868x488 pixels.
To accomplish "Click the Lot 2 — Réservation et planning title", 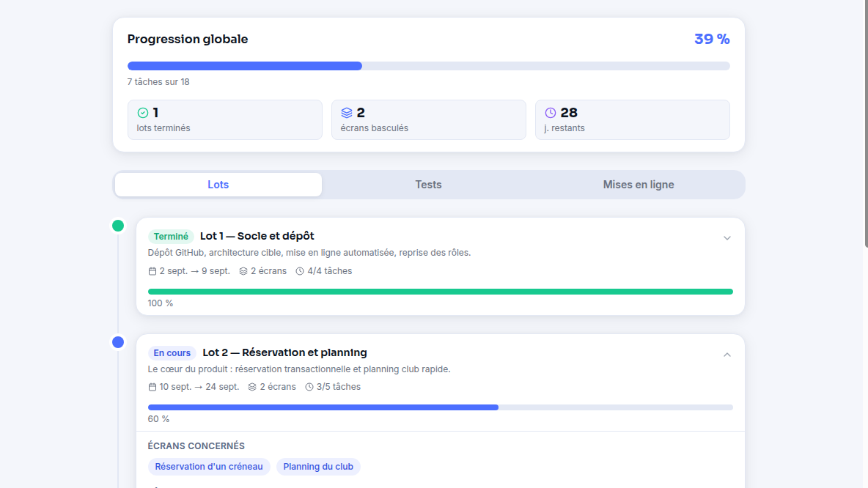I will (284, 353).
